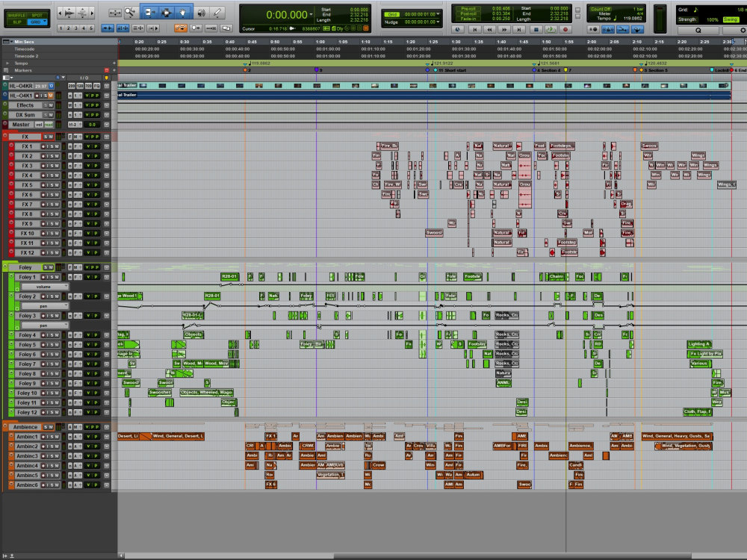Click the quantize Q button
Viewport: 747px width, 560px height.
[x=698, y=30]
